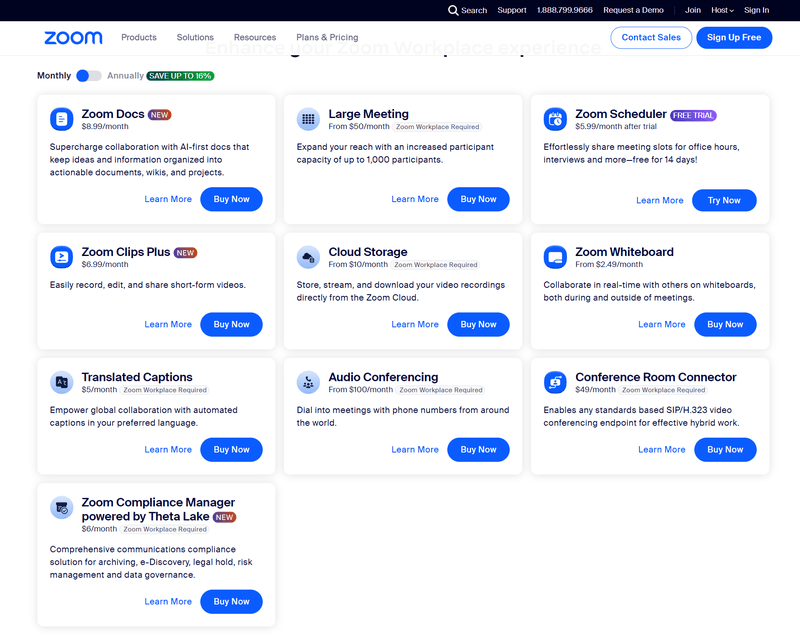The image size is (800, 644).
Task: Go to Zoom logo homepage
Action: pyautogui.click(x=73, y=38)
